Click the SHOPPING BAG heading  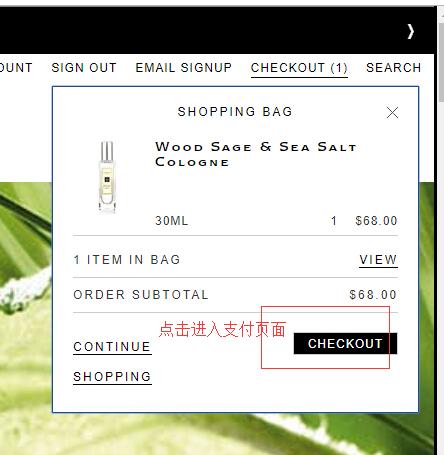click(x=235, y=112)
